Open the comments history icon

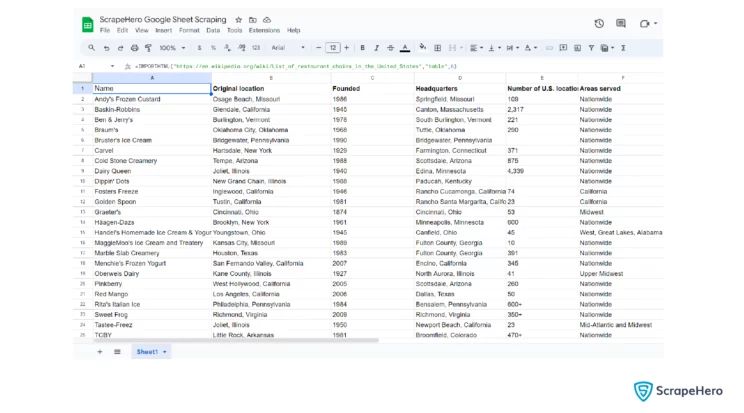point(621,23)
